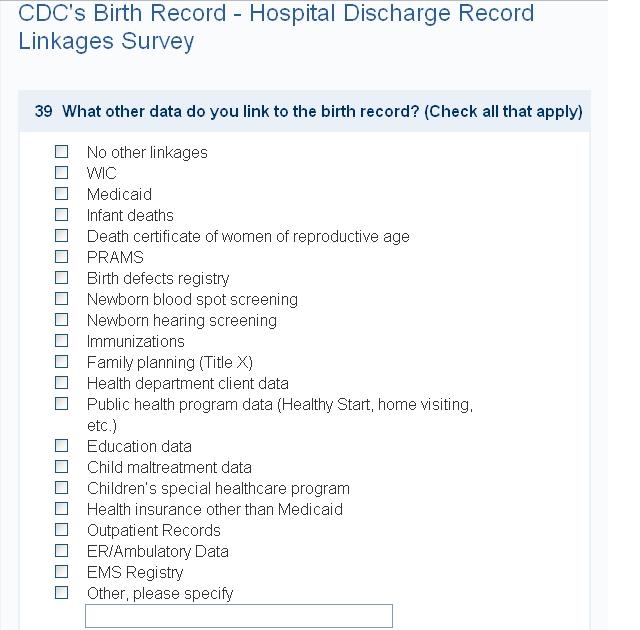640x630 pixels.
Task: Click the 'Other, please specify' text field
Action: 239,616
